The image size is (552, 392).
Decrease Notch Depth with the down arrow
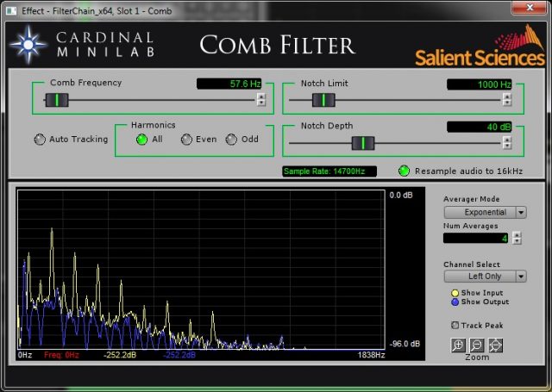507,146
